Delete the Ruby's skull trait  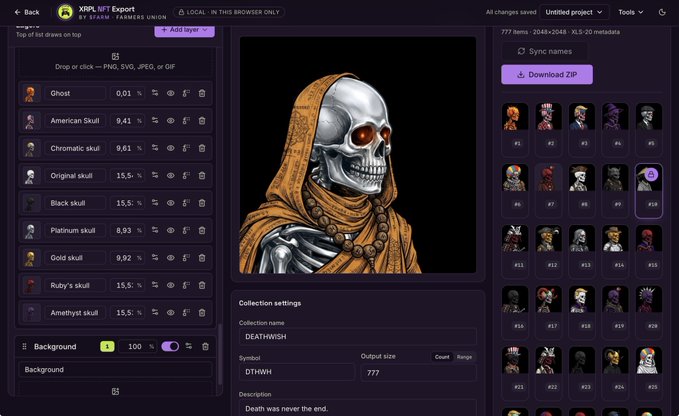tap(202, 285)
